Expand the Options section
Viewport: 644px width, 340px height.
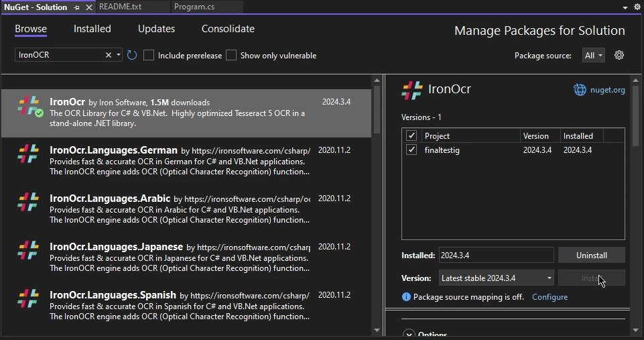[408, 334]
